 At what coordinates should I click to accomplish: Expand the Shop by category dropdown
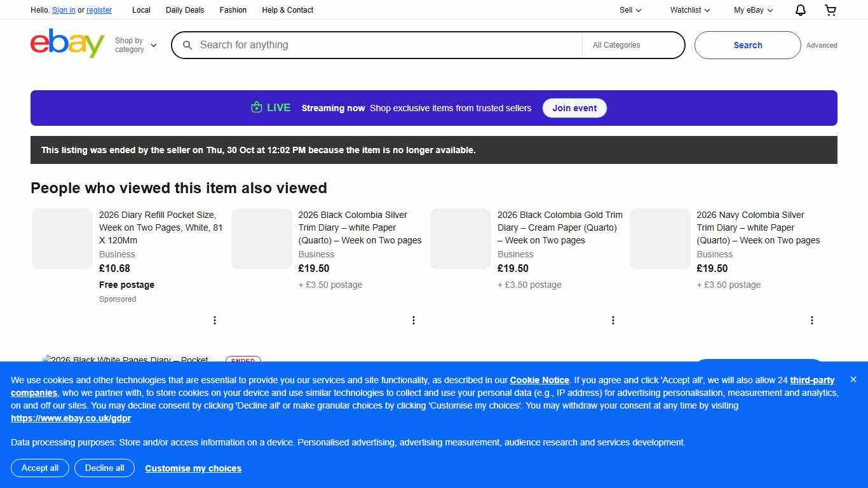tap(135, 45)
